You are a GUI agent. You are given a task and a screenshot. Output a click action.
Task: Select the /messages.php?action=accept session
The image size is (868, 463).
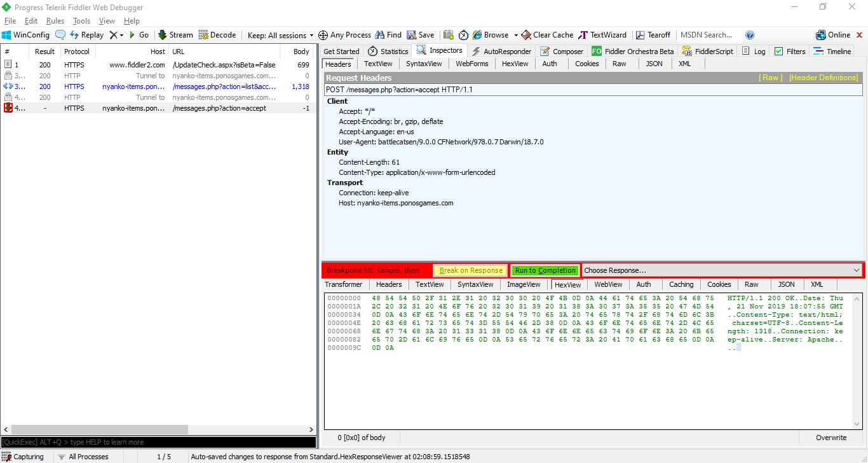tap(158, 108)
